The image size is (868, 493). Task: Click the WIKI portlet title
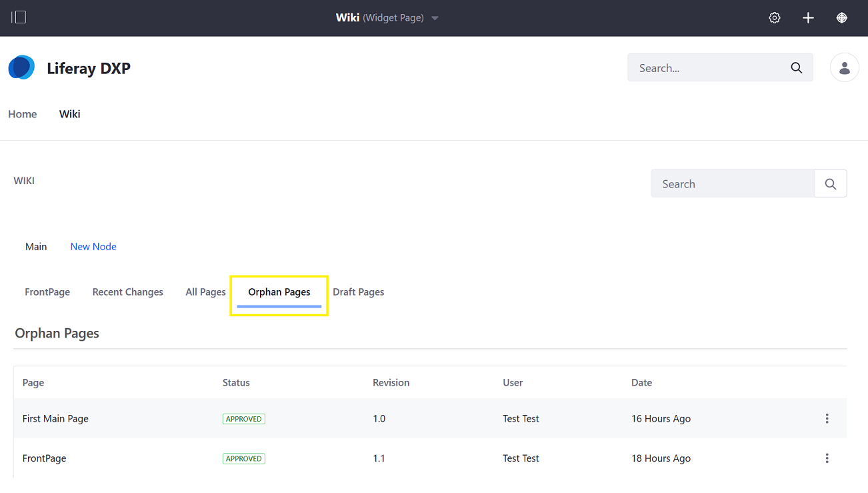tap(24, 181)
